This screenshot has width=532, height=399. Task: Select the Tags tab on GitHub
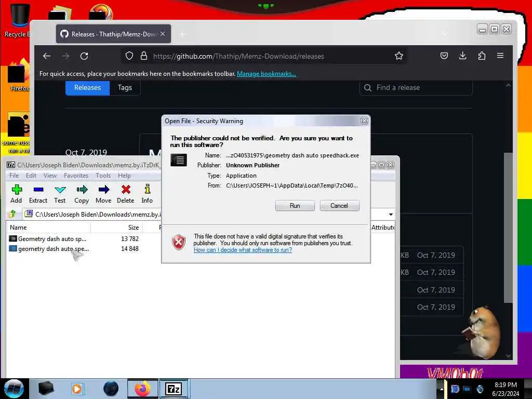[x=125, y=87]
